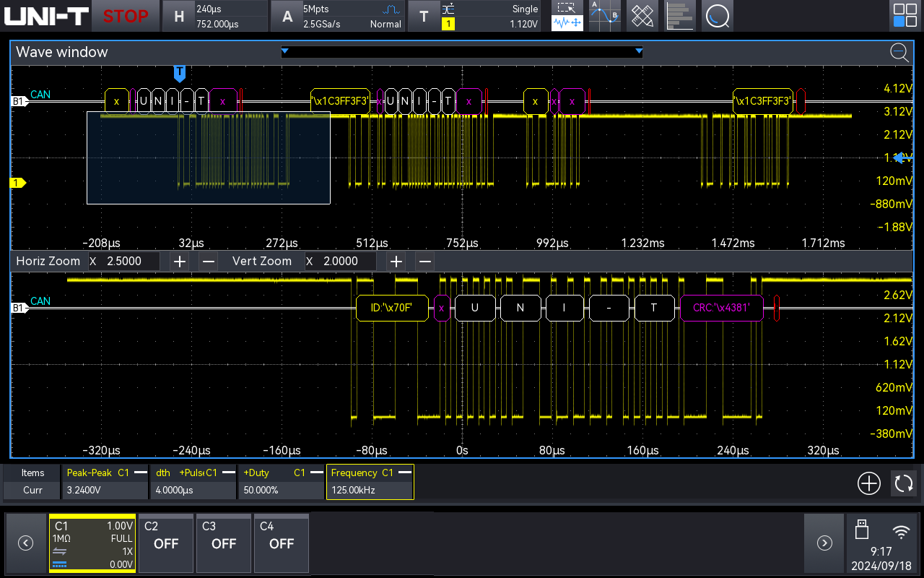This screenshot has height=578, width=924.
Task: Open the horizontal timebase 240µs settings
Action: [x=214, y=16]
